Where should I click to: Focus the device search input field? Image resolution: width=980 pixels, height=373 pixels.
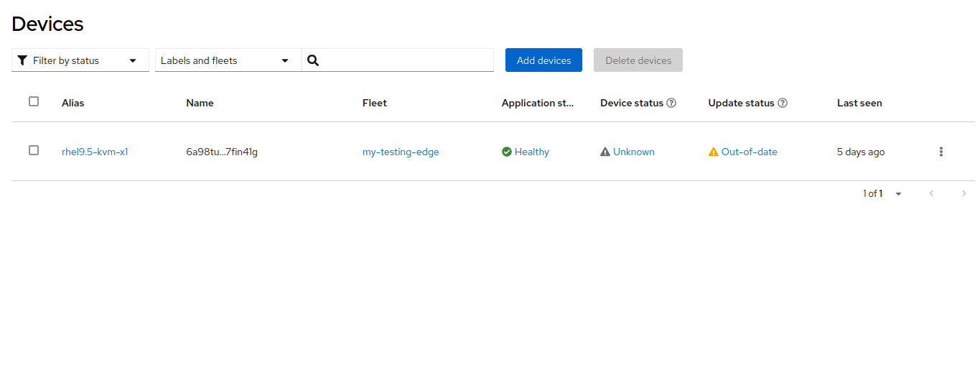406,60
